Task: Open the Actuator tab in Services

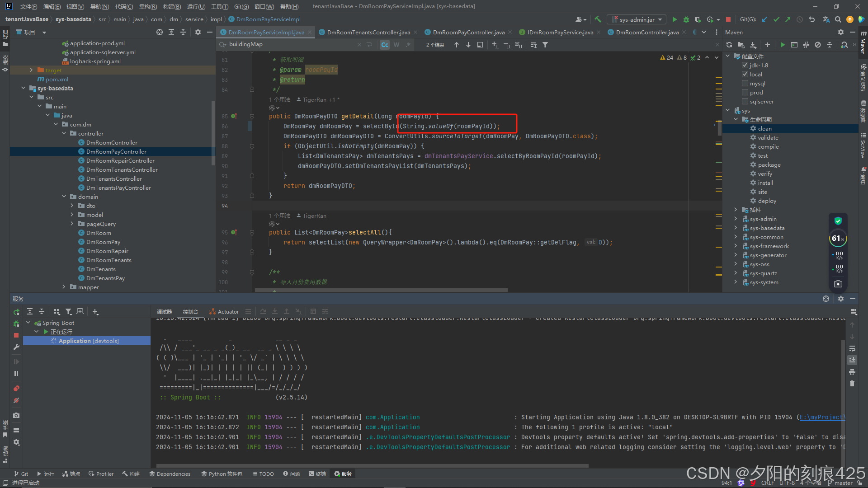Action: [x=224, y=312]
